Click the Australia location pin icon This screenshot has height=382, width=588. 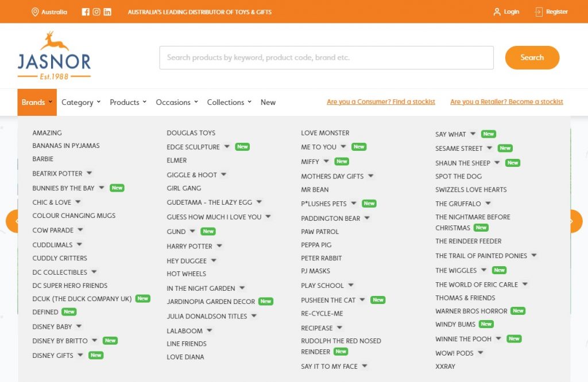tap(35, 12)
